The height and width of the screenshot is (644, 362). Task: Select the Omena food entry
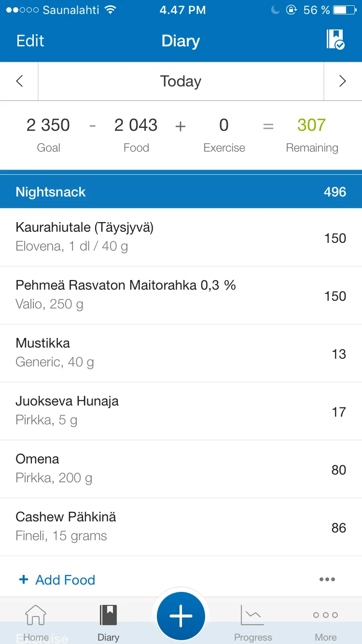[181, 469]
